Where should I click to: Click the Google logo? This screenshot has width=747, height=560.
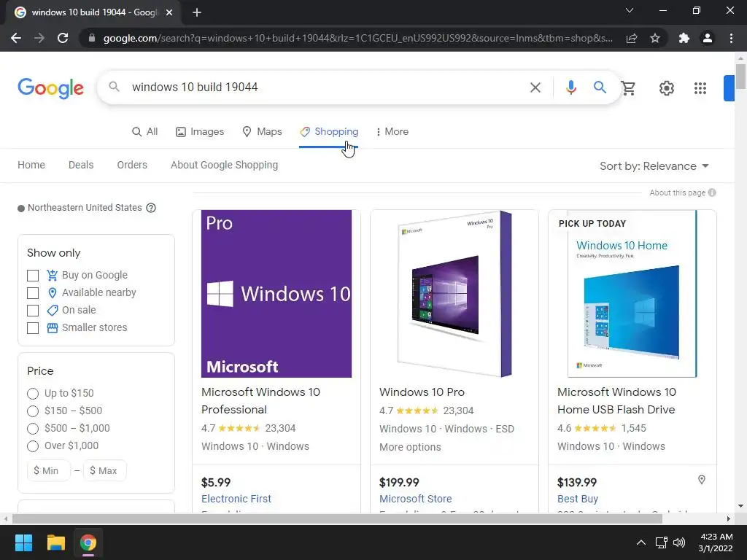coord(50,88)
